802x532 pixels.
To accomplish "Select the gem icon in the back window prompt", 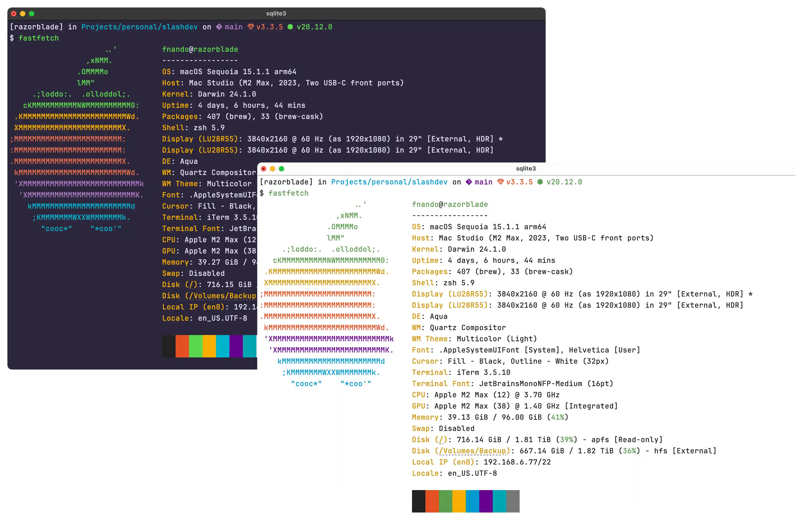I will click(x=251, y=27).
